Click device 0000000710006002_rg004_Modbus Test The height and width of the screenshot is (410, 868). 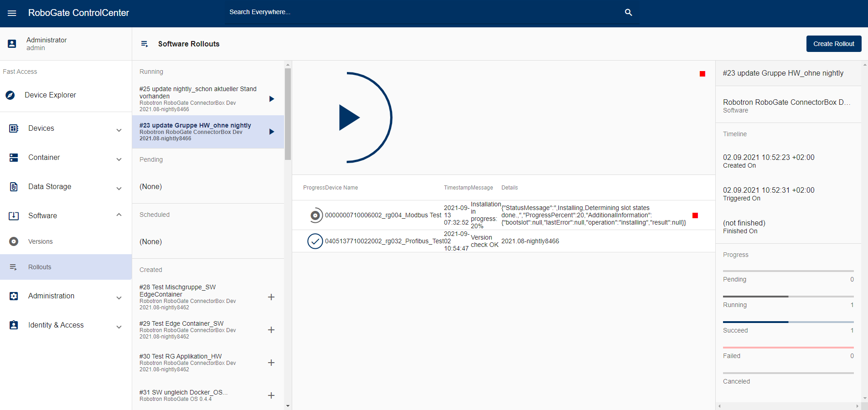click(x=383, y=215)
